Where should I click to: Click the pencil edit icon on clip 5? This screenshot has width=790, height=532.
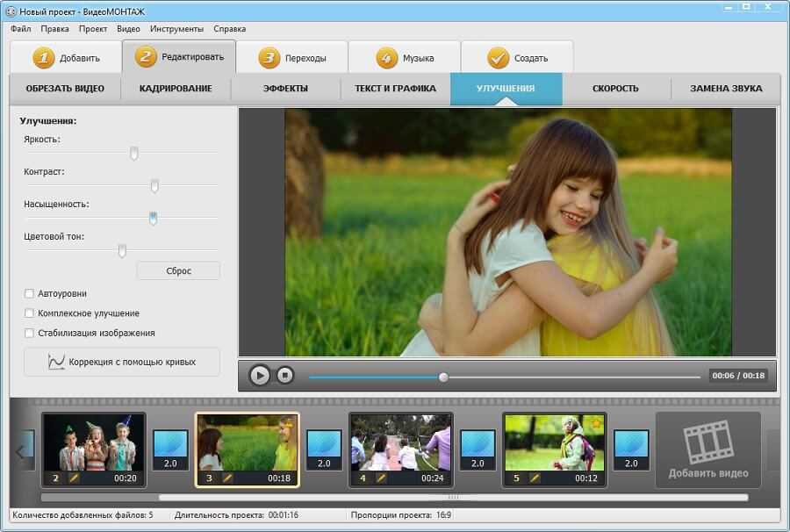click(x=535, y=478)
